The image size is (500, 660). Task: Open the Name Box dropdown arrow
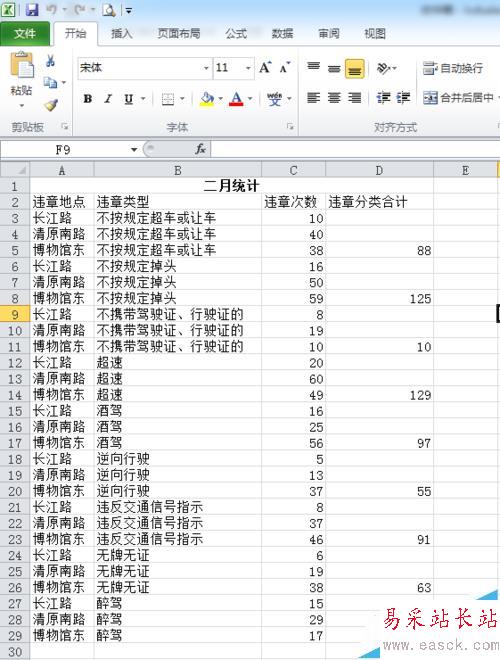point(134,149)
